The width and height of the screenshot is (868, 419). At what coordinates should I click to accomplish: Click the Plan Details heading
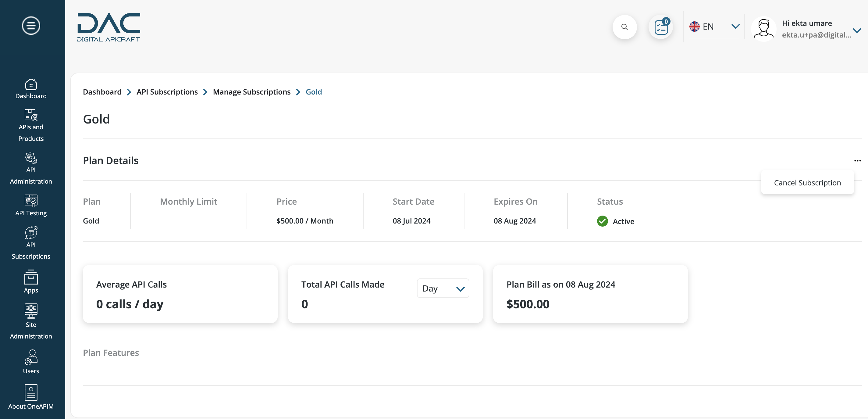tap(111, 160)
